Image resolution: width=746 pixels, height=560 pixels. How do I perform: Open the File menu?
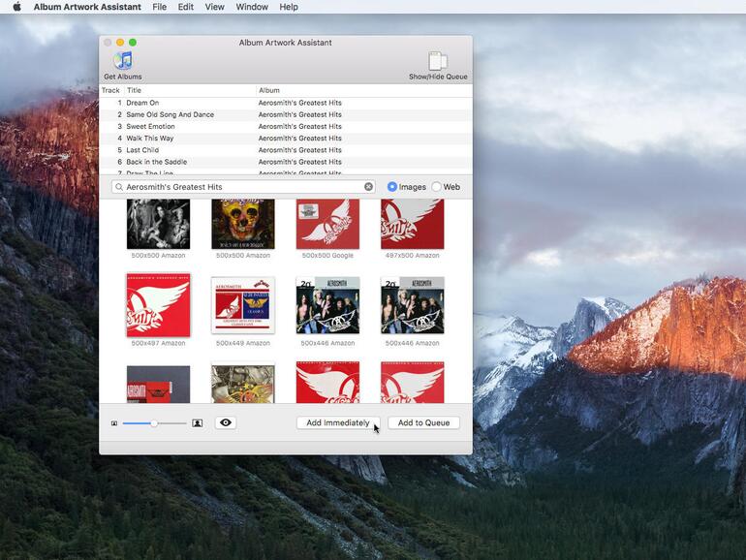pyautogui.click(x=159, y=7)
